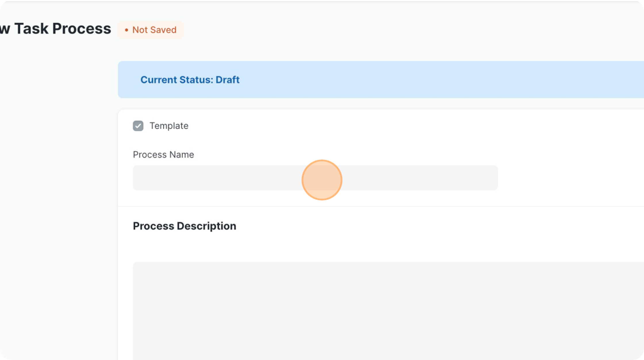The width and height of the screenshot is (644, 360).
Task: Click the Current Status: Draft banner text
Action: [190, 80]
